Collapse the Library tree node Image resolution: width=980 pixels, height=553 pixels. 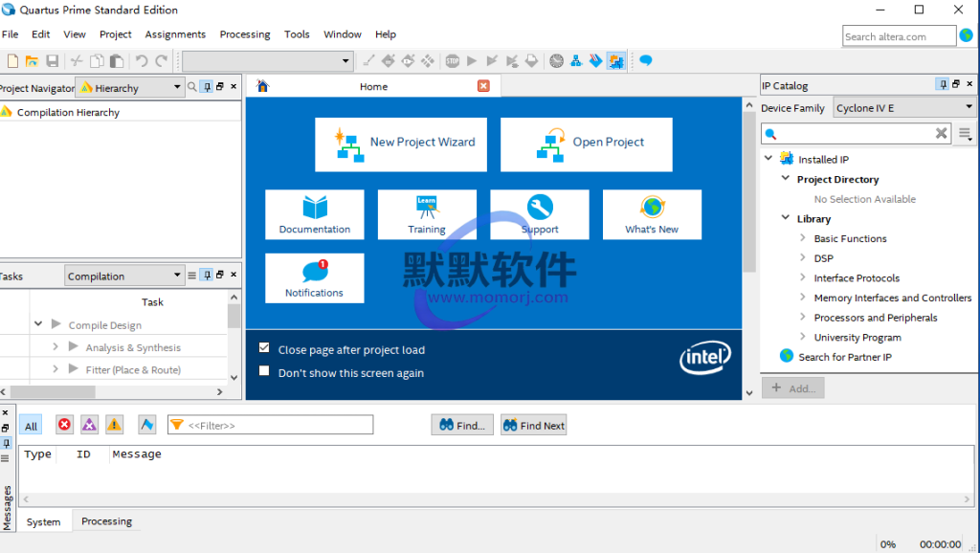[786, 217]
